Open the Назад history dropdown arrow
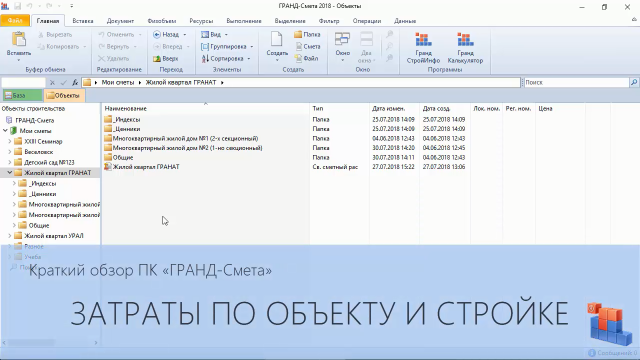 click(185, 35)
